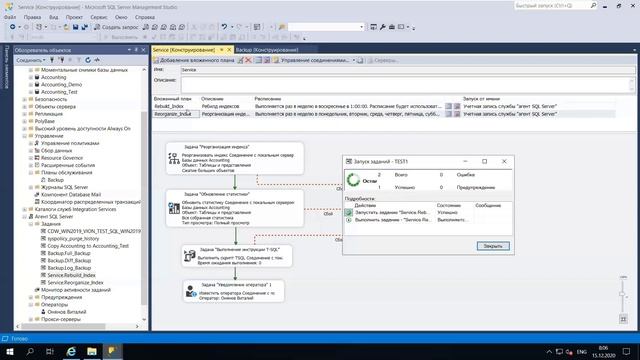Image resolution: width=640 pixels, height=360 pixels.
Task: Click the Save All toolbar icon
Action: 84,27
